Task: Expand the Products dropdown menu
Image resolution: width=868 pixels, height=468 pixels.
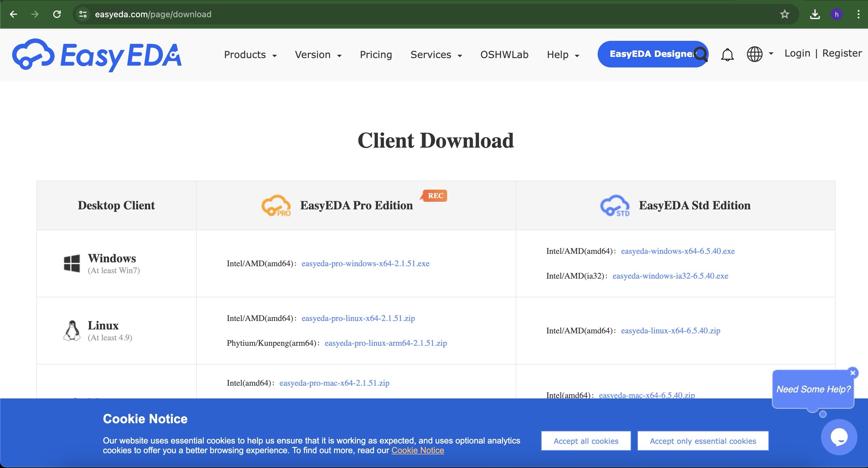Action: tap(250, 54)
